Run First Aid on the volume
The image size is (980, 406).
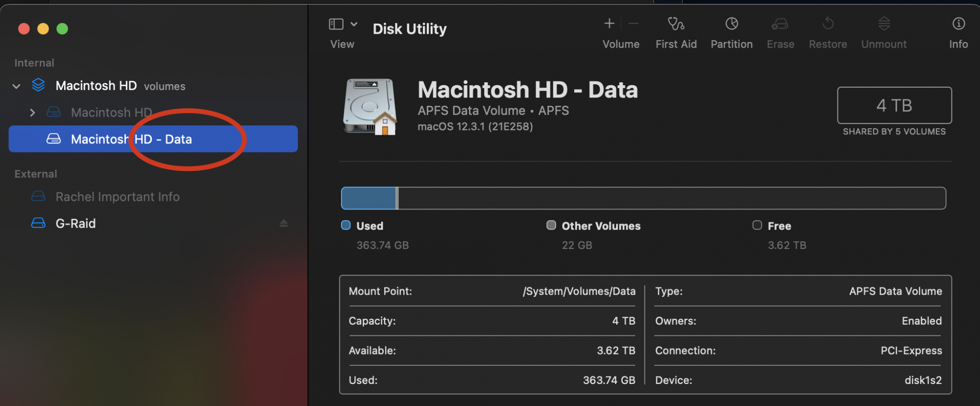(x=676, y=24)
